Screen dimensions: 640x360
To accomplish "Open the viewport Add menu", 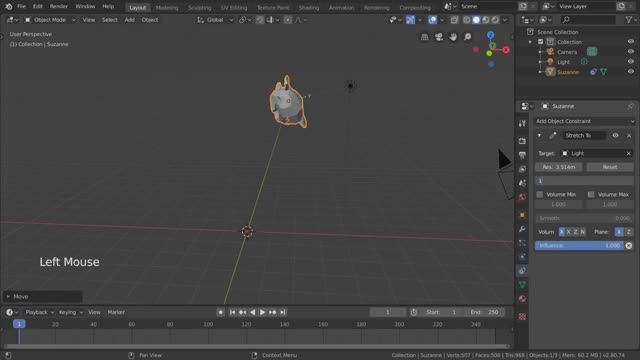I will click(x=130, y=20).
